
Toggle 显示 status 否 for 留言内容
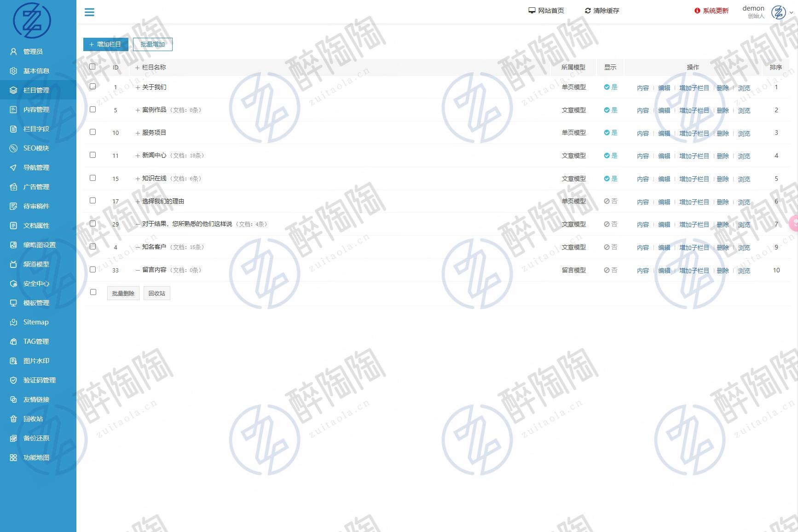point(611,270)
